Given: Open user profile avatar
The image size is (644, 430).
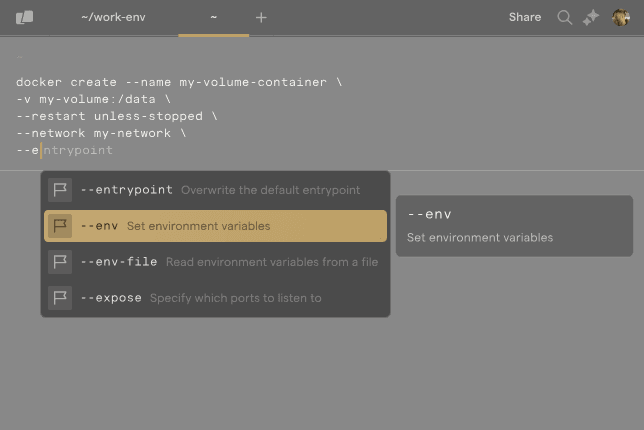Looking at the screenshot, I should [621, 18].
